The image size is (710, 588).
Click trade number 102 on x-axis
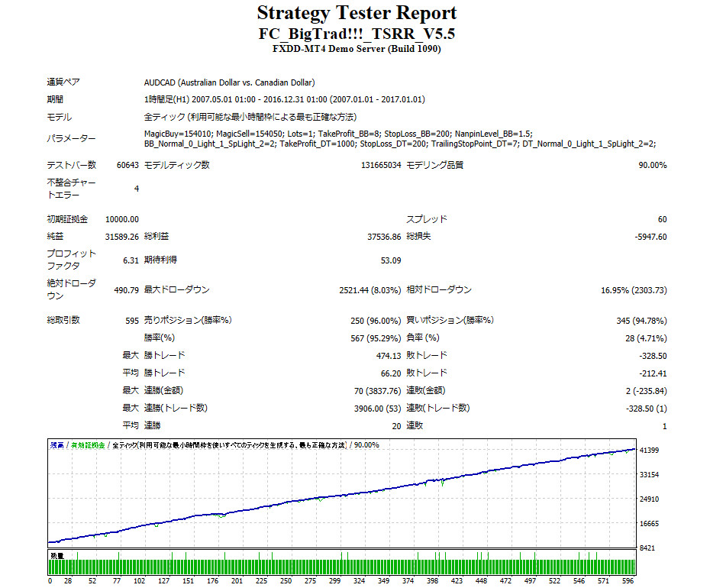pyautogui.click(x=139, y=581)
